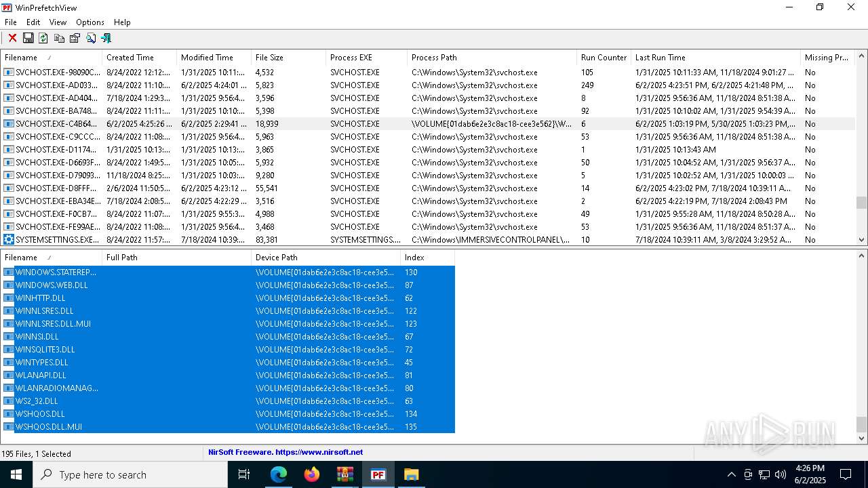Open File Explorer from taskbar
Viewport: 868px width, 488px height.
click(x=412, y=474)
